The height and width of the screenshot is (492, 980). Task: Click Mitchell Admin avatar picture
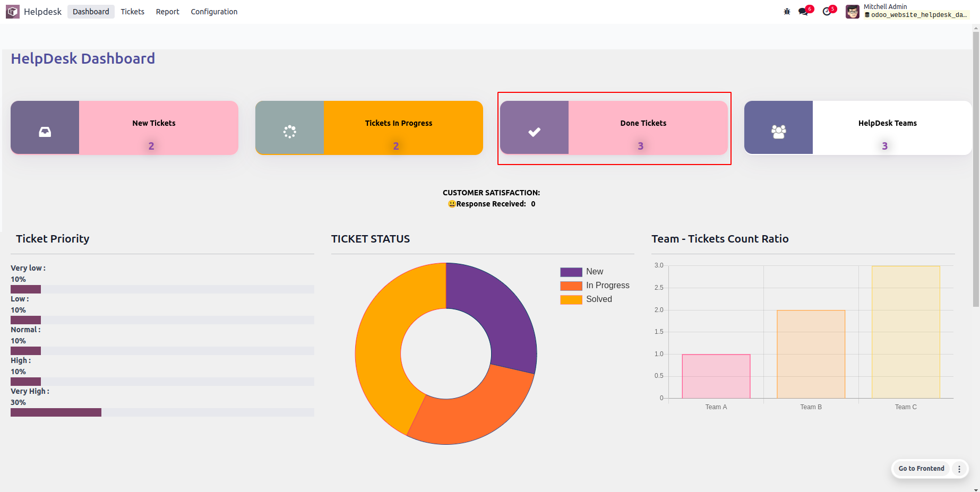coord(853,12)
